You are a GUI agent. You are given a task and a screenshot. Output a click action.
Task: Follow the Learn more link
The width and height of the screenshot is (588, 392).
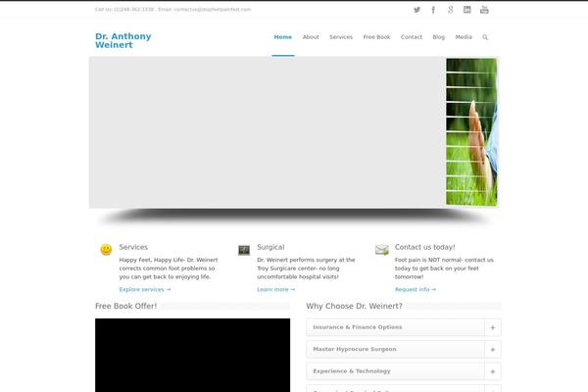[276, 290]
